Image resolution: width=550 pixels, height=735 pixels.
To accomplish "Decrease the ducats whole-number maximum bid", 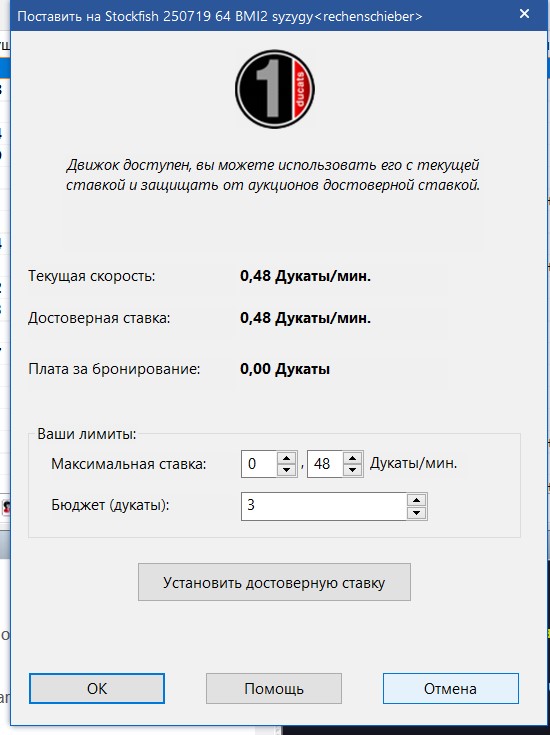I will (286, 470).
